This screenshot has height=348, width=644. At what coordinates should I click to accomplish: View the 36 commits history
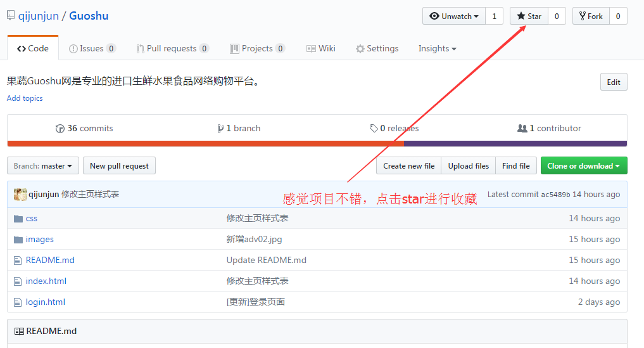tap(84, 128)
